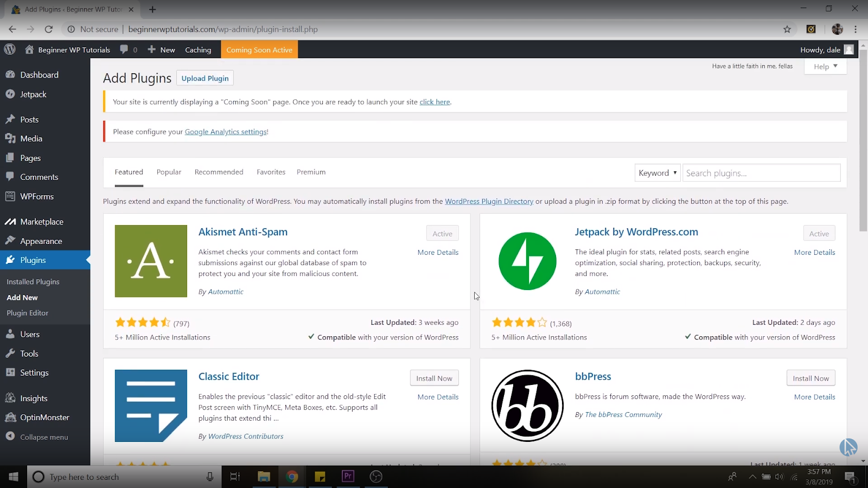Click the Users icon in sidebar
This screenshot has height=488, width=868.
[10, 334]
